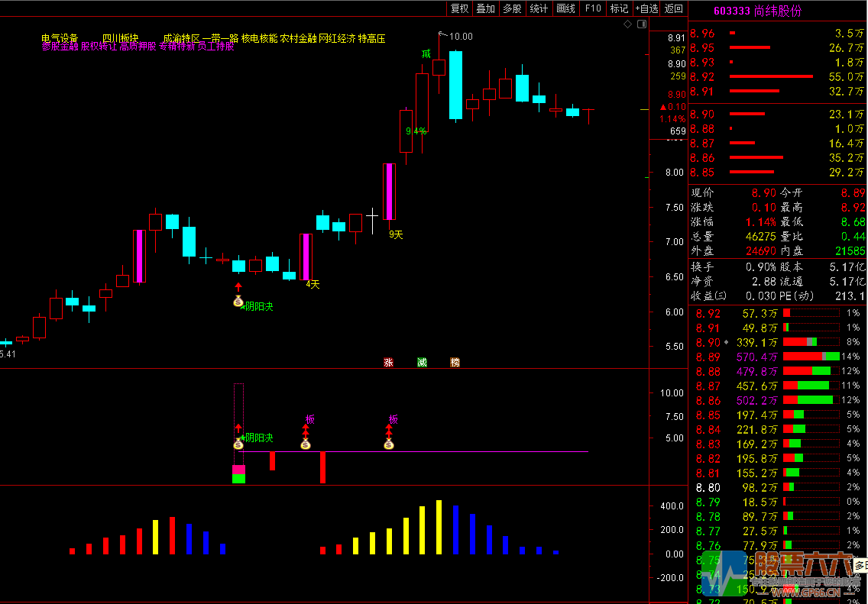This screenshot has width=868, height=604.
Task: Click the 返回 back button
Action: tap(674, 8)
